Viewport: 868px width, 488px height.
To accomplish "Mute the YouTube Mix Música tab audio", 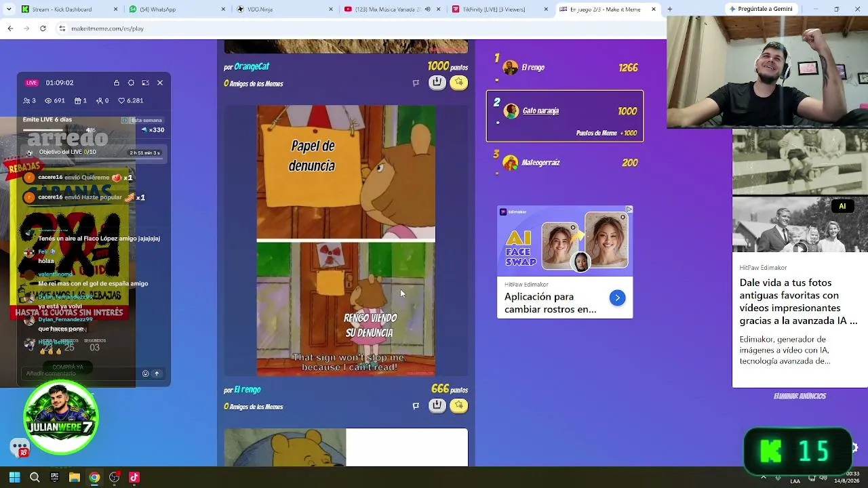I will [x=427, y=9].
